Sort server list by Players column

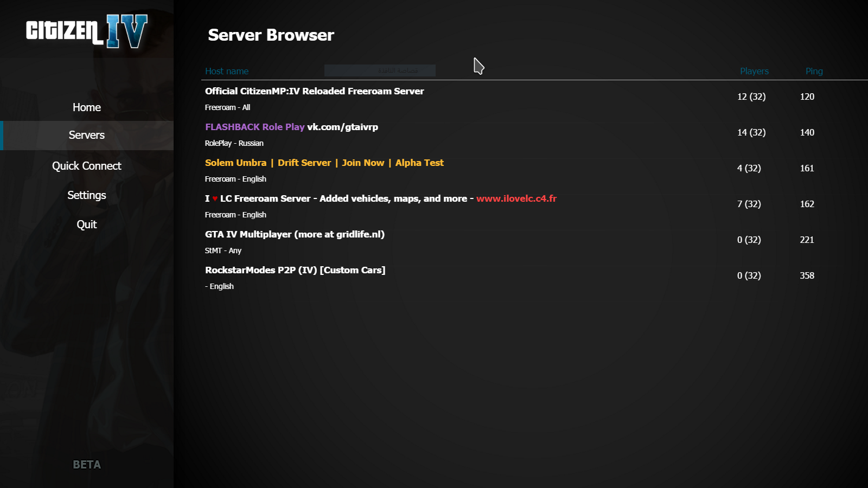pos(754,71)
